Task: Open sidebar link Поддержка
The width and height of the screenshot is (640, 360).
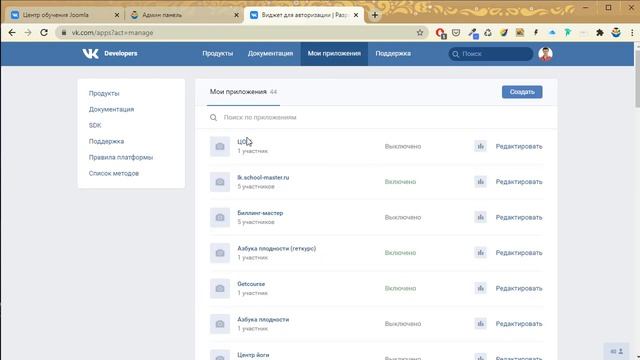Action: pyautogui.click(x=107, y=141)
